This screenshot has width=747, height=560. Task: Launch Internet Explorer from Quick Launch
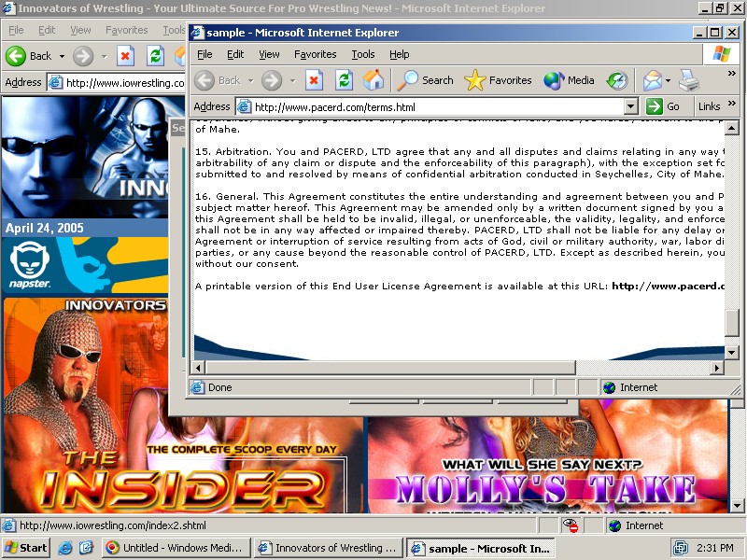coord(65,548)
